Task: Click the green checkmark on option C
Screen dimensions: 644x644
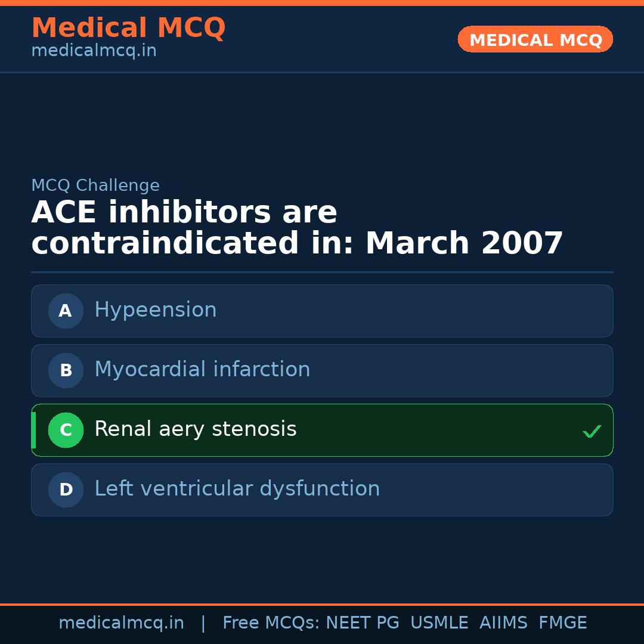Action: coord(592,431)
